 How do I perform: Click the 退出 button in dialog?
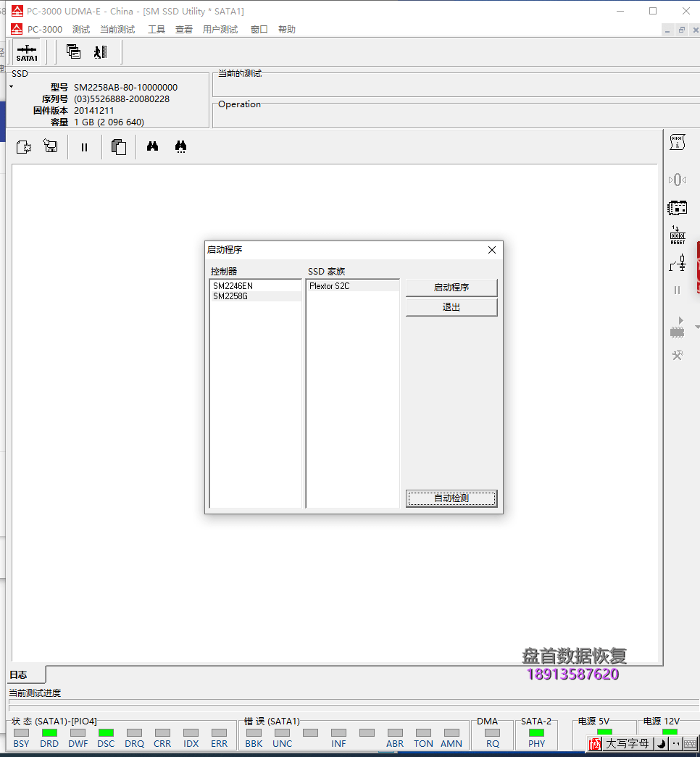451,308
